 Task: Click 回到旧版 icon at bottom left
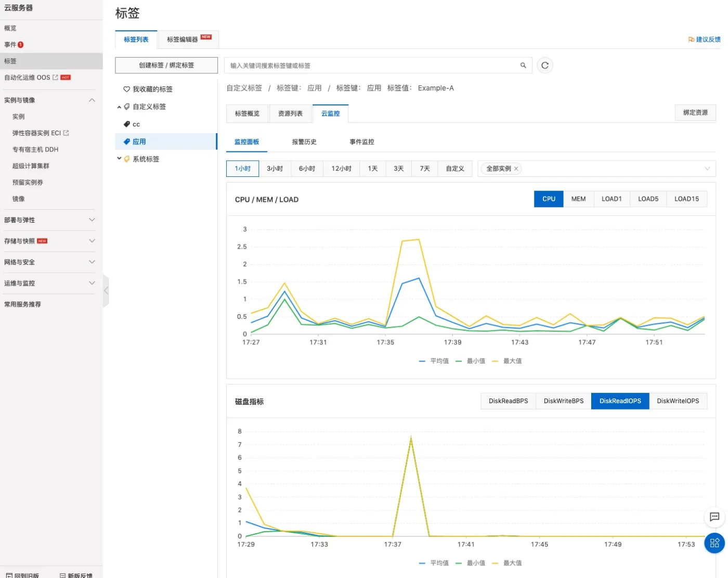point(9,575)
